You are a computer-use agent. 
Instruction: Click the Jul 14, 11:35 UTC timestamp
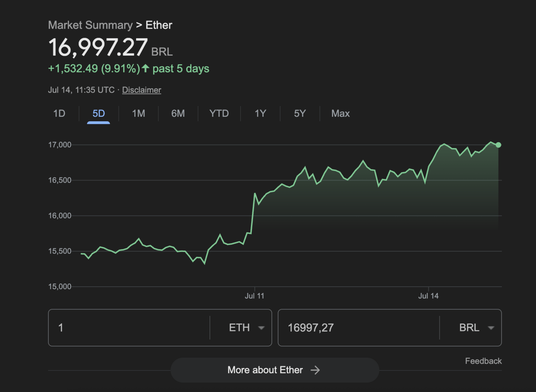pyautogui.click(x=81, y=90)
